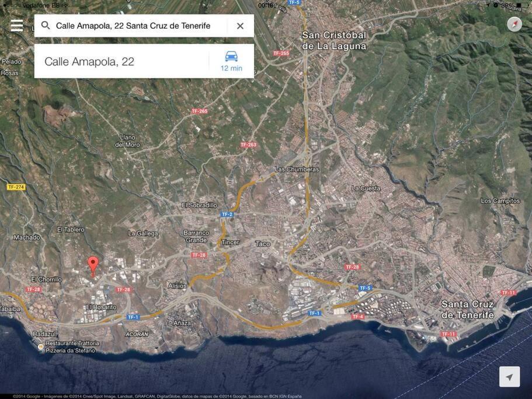This screenshot has width=532, height=399.
Task: Tap the Añaza label
Action: [x=182, y=323]
